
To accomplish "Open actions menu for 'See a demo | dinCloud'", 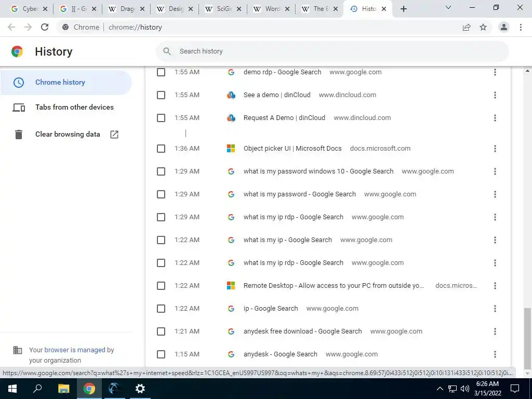I will [x=495, y=95].
